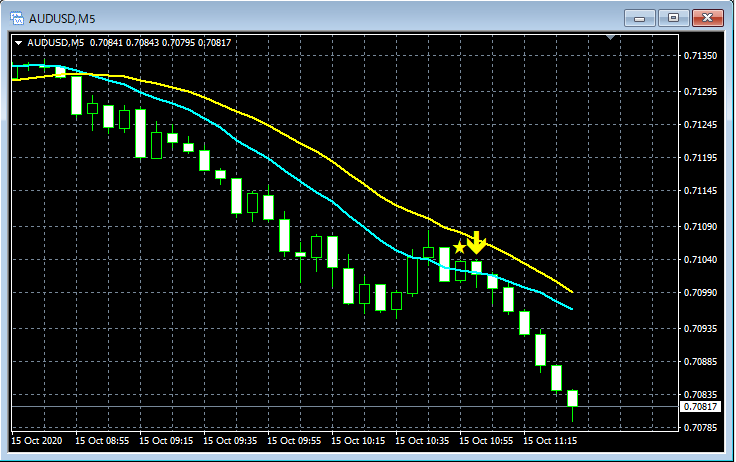The height and width of the screenshot is (462, 736).
Task: Minimize the AUDUSD,M5 chart window
Action: (639, 18)
